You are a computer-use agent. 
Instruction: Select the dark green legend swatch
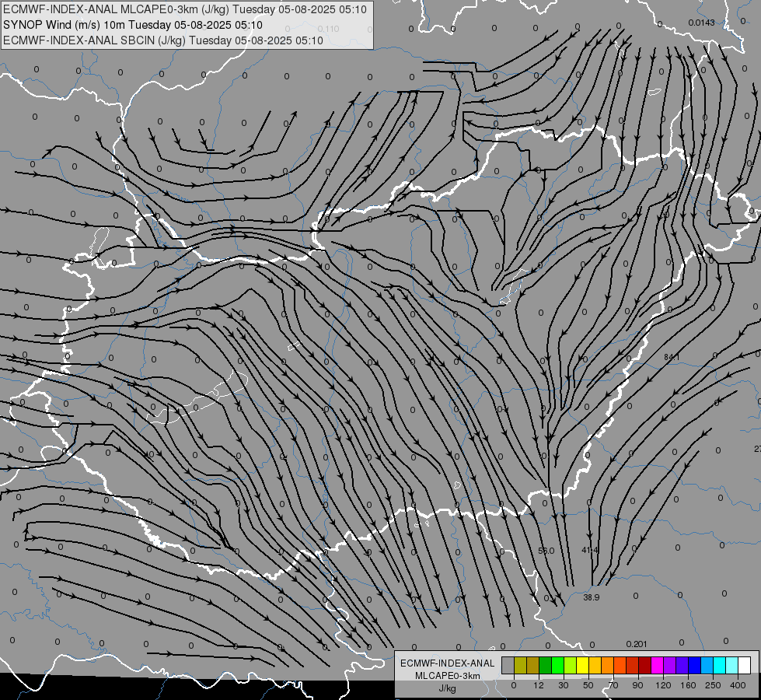545,665
